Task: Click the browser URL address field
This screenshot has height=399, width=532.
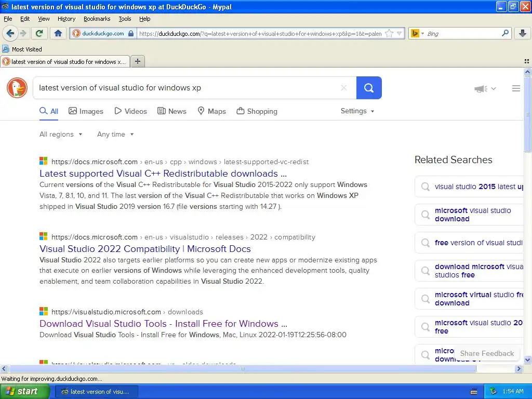Action: (x=260, y=34)
